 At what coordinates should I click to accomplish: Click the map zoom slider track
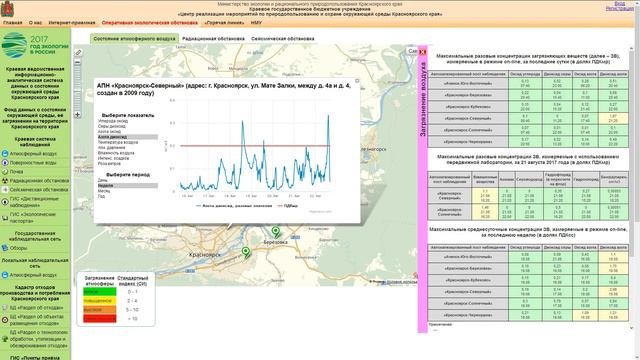point(78,89)
